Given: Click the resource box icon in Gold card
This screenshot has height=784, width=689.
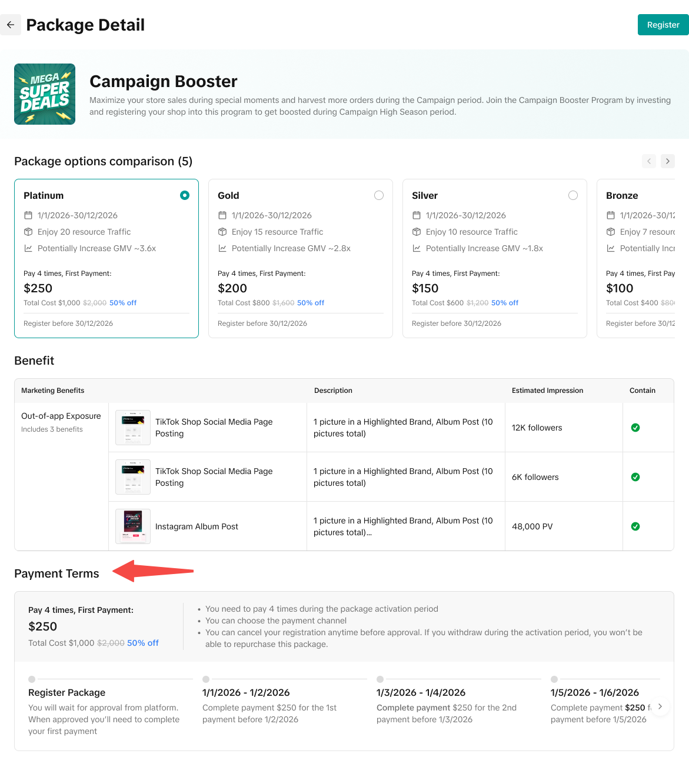Looking at the screenshot, I should pyautogui.click(x=222, y=232).
